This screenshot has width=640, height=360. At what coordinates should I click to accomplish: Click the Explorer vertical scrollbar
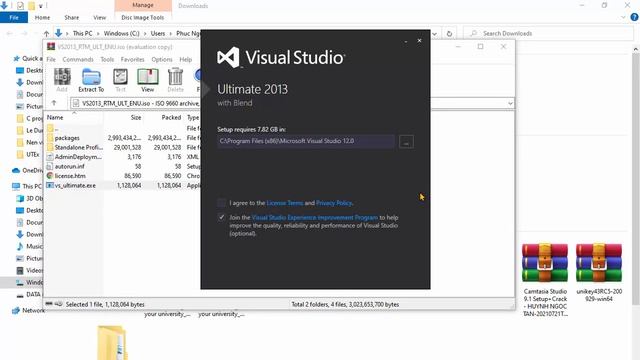click(x=636, y=178)
